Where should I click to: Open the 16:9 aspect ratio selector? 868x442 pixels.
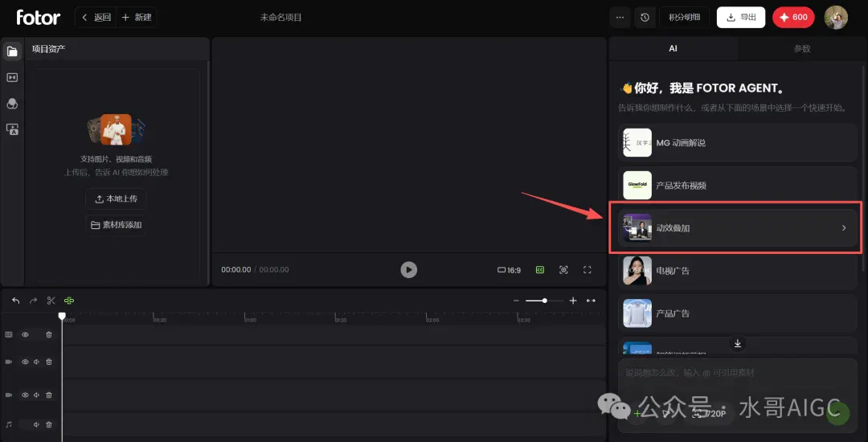point(510,270)
